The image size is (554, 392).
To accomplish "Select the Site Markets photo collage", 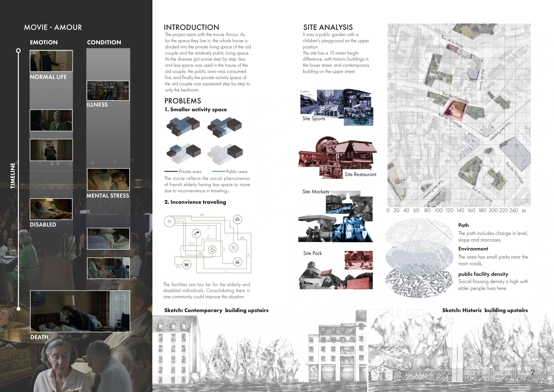I will [x=336, y=216].
